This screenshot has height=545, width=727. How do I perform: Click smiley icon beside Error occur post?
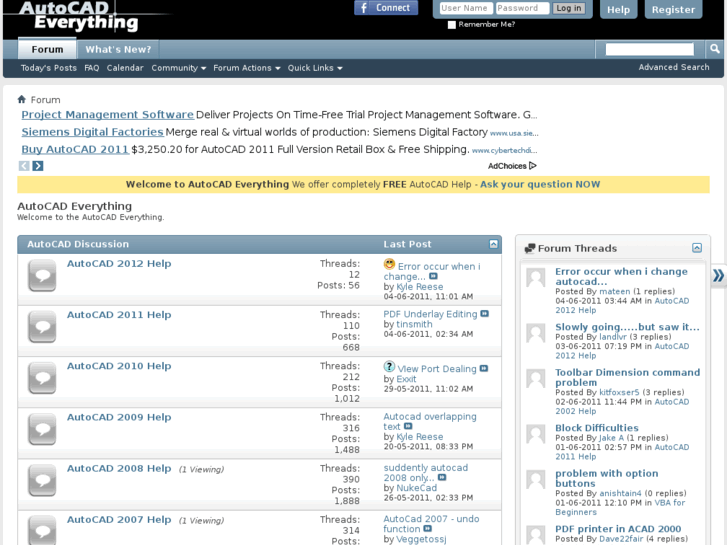[x=389, y=264]
